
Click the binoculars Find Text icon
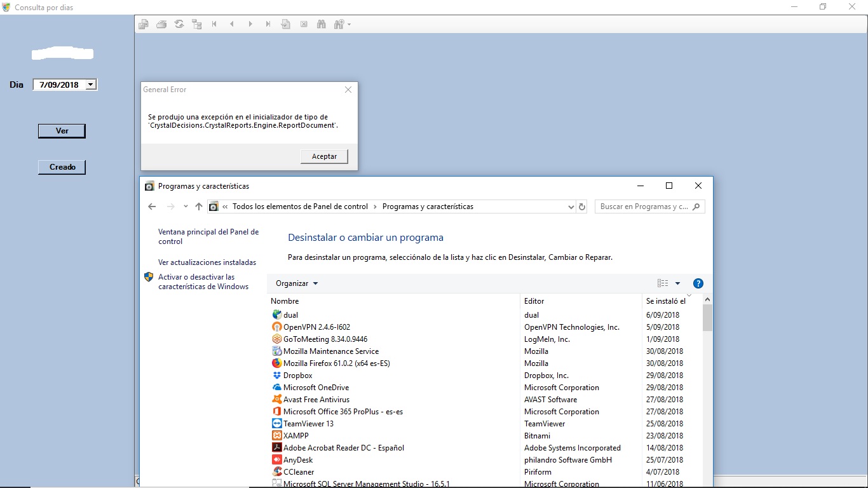(x=322, y=24)
